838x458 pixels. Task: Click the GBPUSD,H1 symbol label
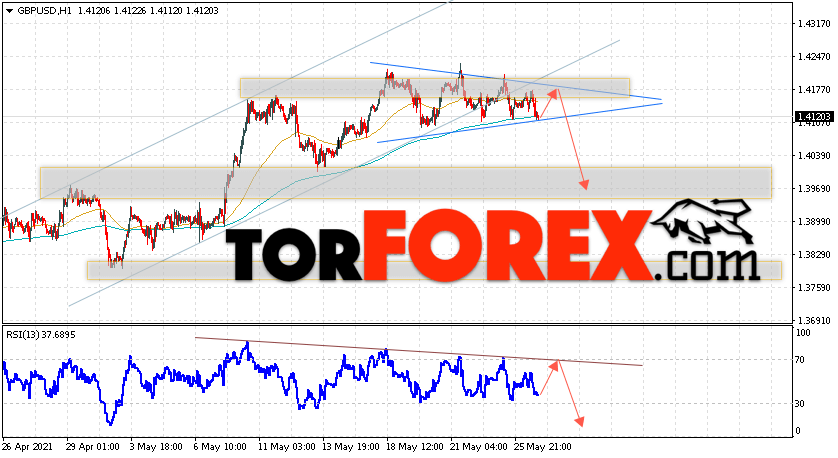pyautogui.click(x=44, y=11)
